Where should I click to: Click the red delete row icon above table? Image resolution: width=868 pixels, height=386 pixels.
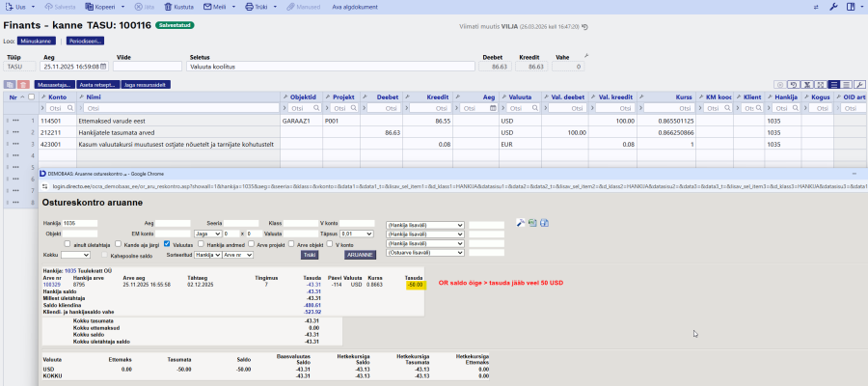point(24,86)
